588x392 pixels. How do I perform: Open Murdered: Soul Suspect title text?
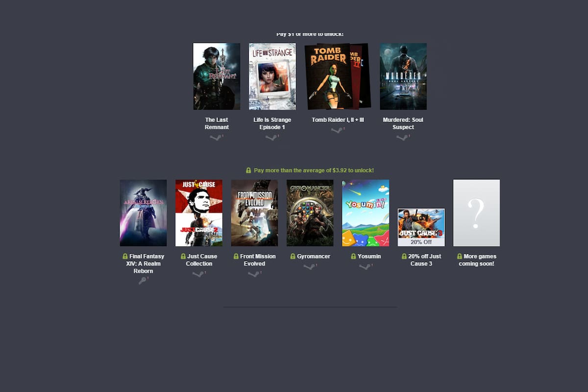(x=403, y=123)
